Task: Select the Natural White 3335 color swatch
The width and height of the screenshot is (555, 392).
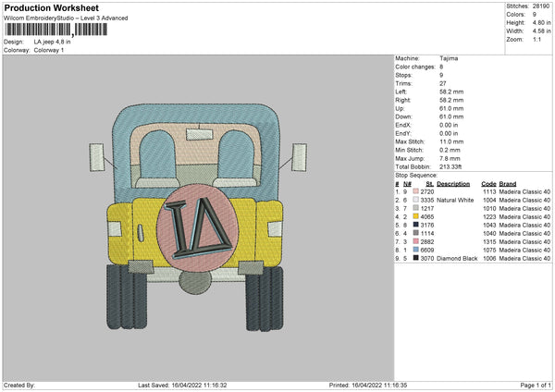Action: pos(416,200)
